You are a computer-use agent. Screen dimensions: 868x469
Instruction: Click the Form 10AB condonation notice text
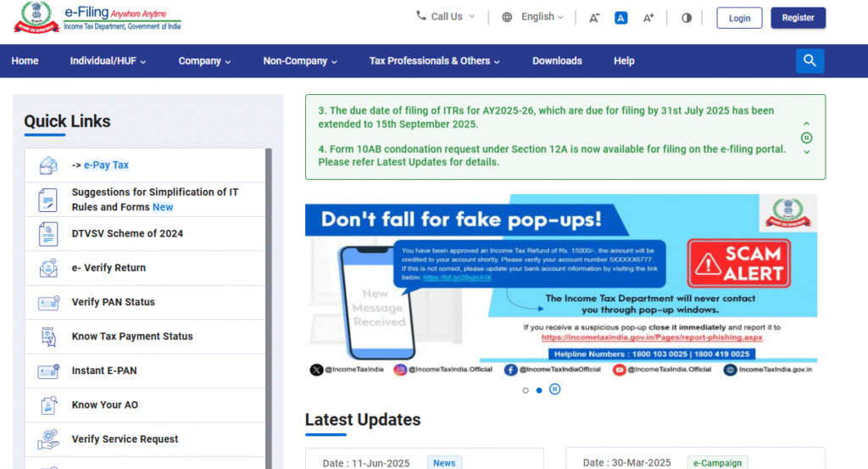click(x=552, y=155)
